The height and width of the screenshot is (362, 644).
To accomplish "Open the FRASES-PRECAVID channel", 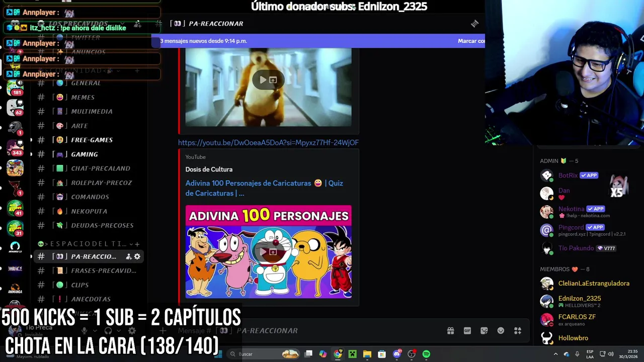I will 89,270.
